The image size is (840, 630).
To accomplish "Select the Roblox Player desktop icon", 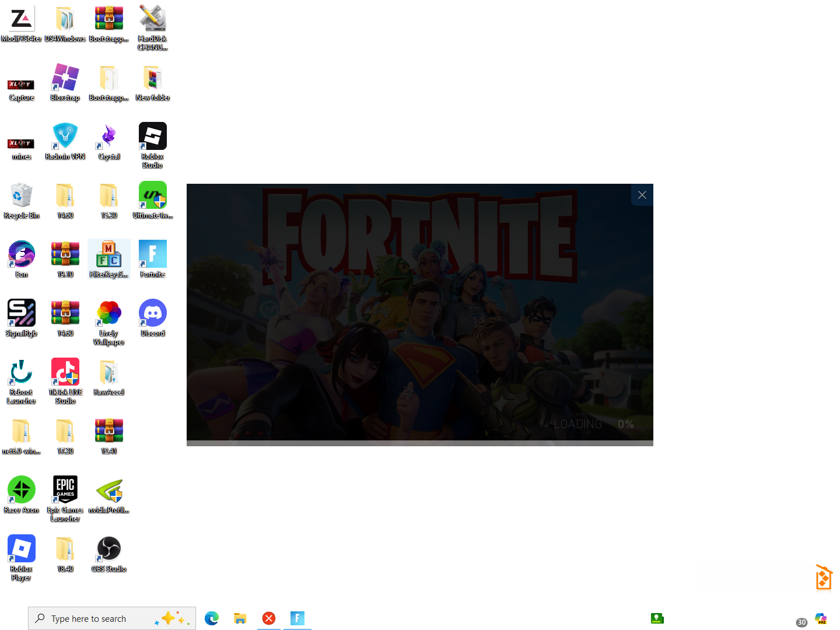I will [22, 558].
